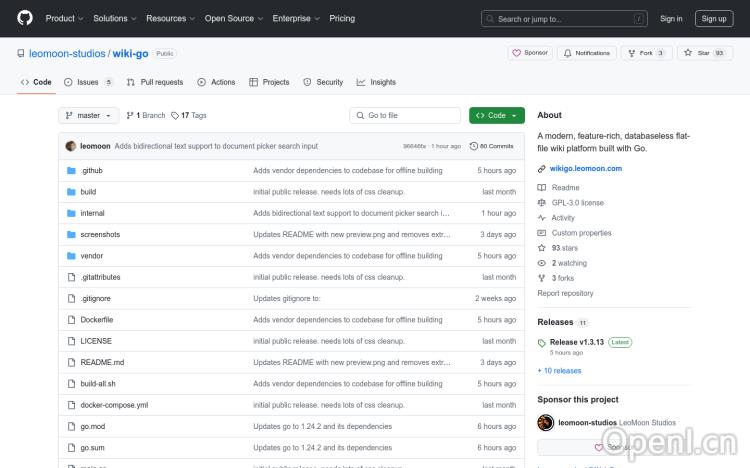The height and width of the screenshot is (468, 750).
Task: Click the Go to file search field
Action: (405, 116)
